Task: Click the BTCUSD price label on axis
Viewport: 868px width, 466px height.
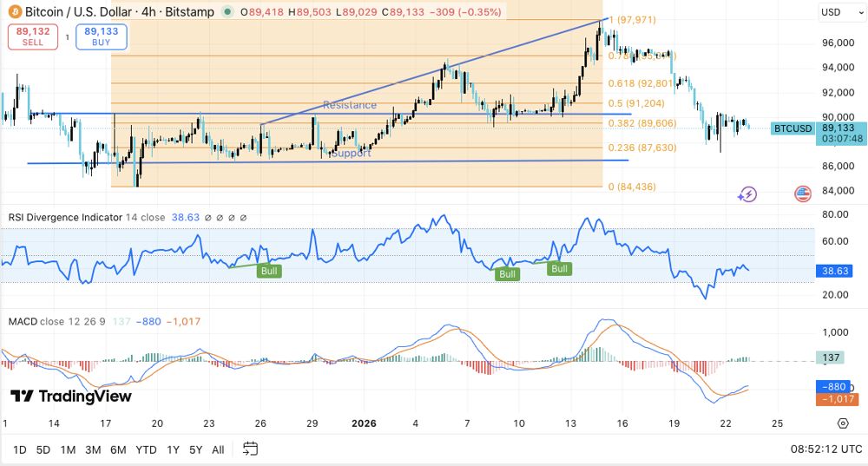Action: point(792,128)
